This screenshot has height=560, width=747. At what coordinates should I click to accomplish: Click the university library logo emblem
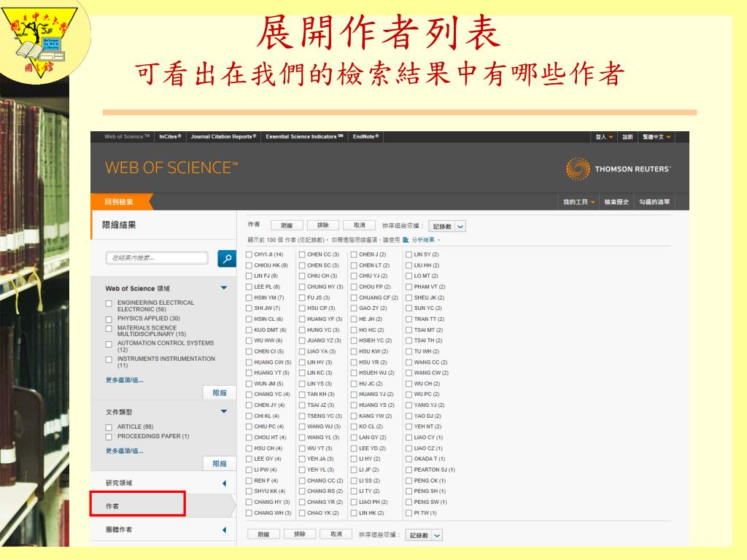pos(41,42)
